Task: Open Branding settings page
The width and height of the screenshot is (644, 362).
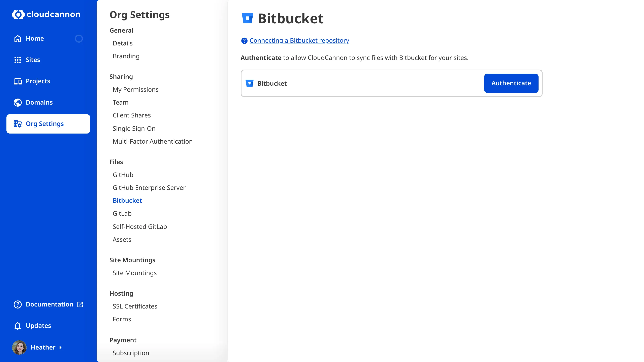Action: pyautogui.click(x=126, y=56)
